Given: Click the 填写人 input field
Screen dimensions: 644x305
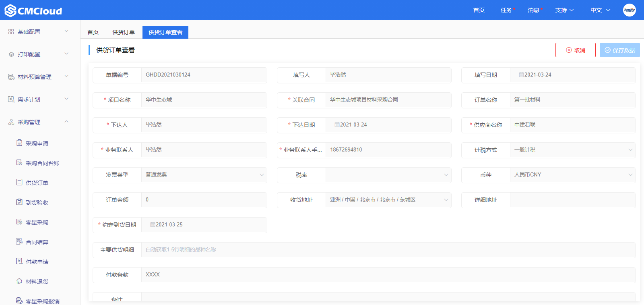Looking at the screenshot, I should 388,75.
